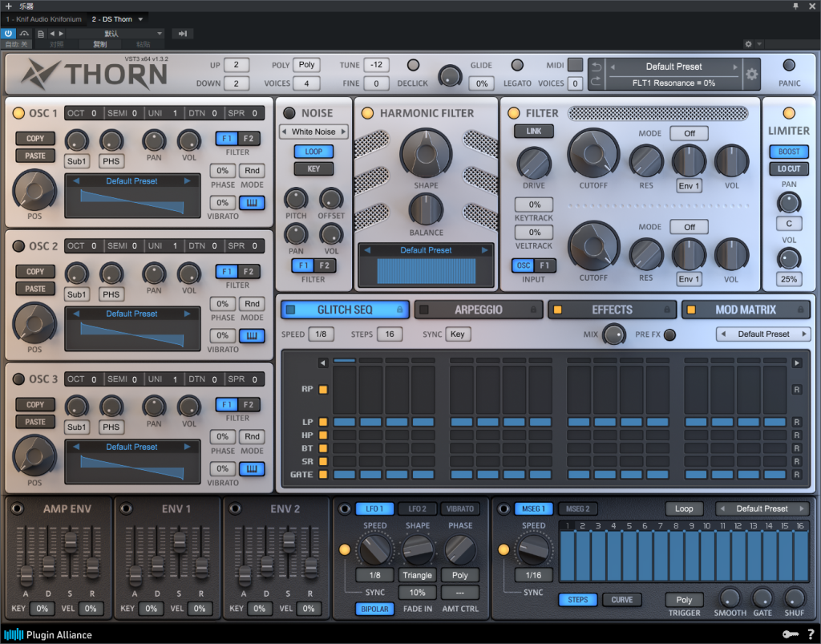821x644 pixels.
Task: Click the GLIDE percentage field
Action: click(x=482, y=83)
